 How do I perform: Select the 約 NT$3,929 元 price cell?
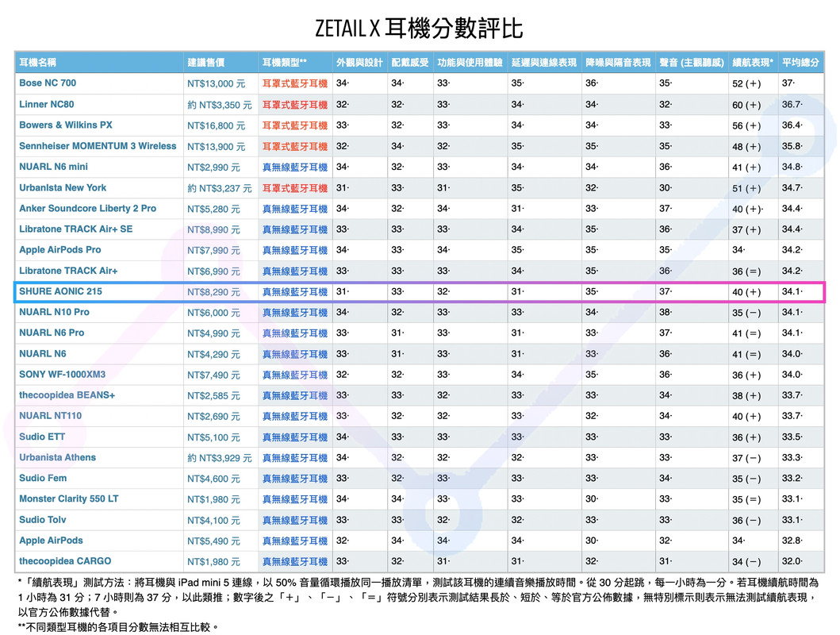pos(219,458)
